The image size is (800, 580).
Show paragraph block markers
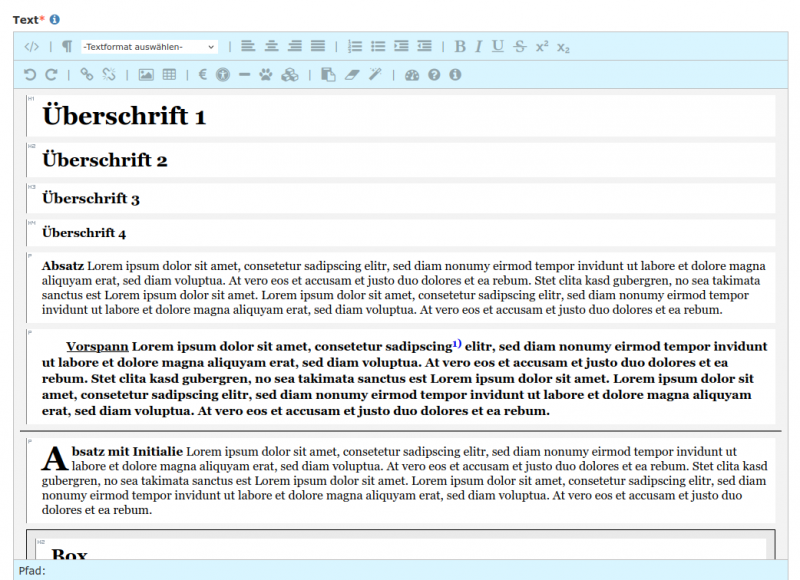[x=67, y=46]
